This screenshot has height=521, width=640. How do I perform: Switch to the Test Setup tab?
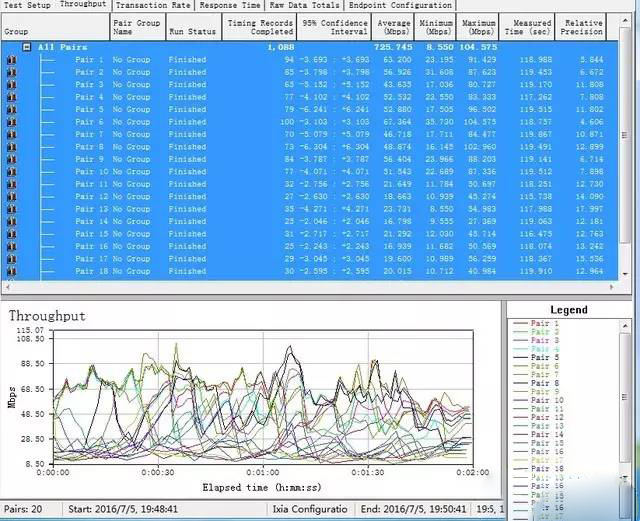pyautogui.click(x=27, y=5)
